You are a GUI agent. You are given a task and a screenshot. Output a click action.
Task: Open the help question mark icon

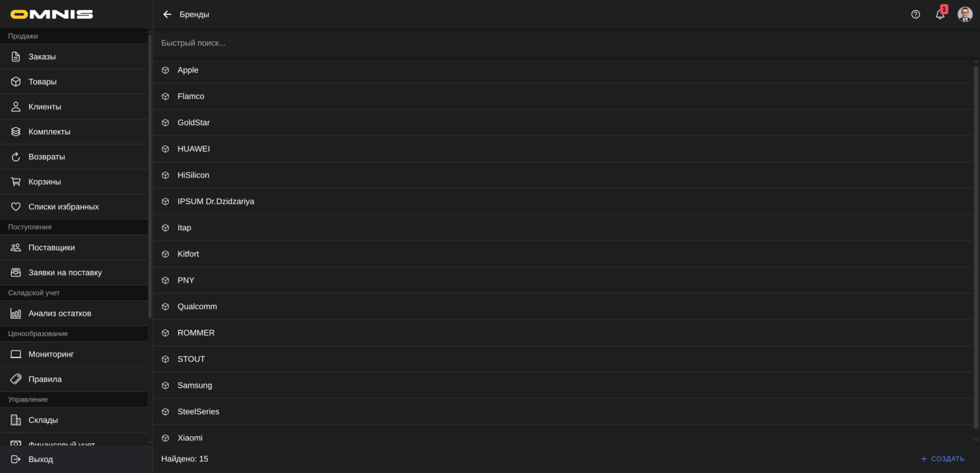point(915,14)
